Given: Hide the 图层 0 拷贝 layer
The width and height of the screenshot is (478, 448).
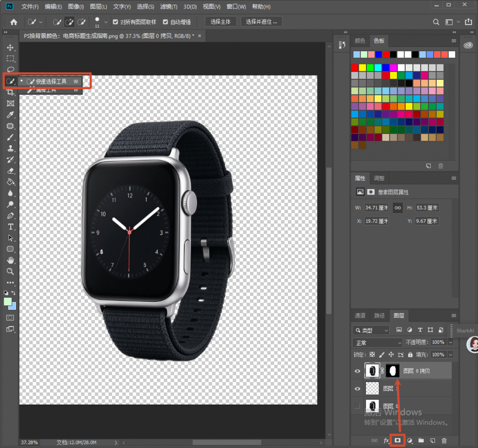Looking at the screenshot, I should pyautogui.click(x=357, y=371).
